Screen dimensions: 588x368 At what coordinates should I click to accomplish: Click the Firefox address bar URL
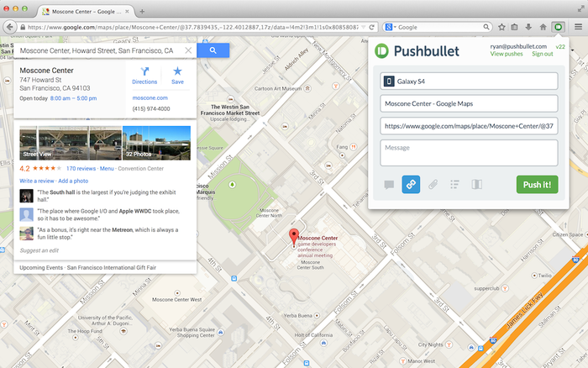[192, 27]
